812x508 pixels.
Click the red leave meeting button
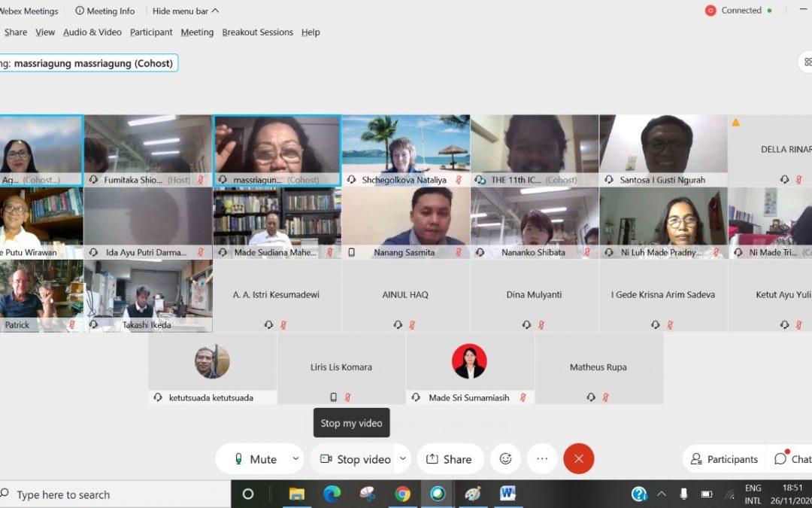point(578,459)
